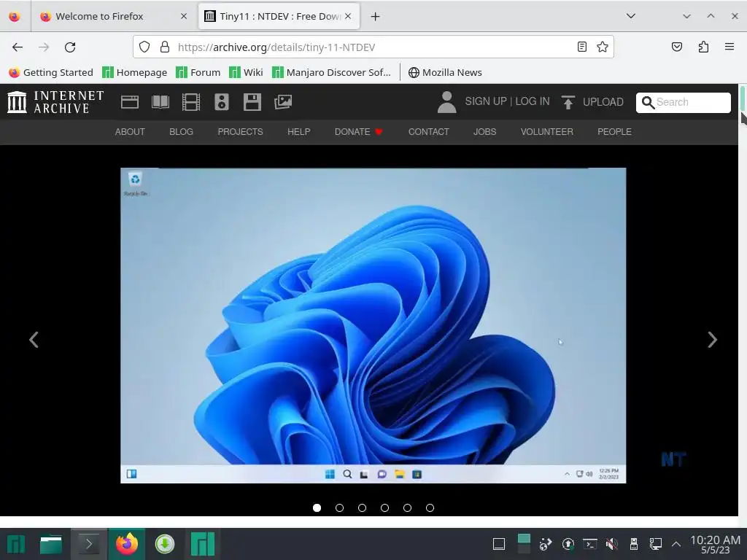Expand hidden system tray icons

676,544
